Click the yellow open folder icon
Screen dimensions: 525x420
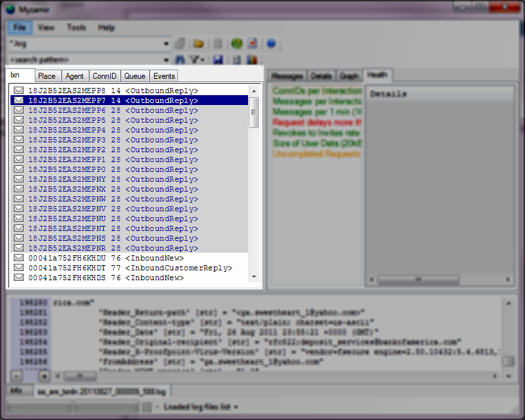tap(198, 44)
